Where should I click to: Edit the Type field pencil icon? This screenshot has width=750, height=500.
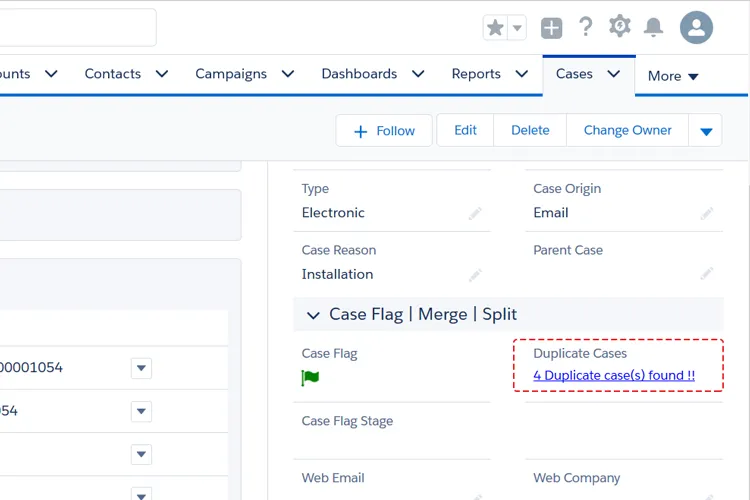pos(474,213)
